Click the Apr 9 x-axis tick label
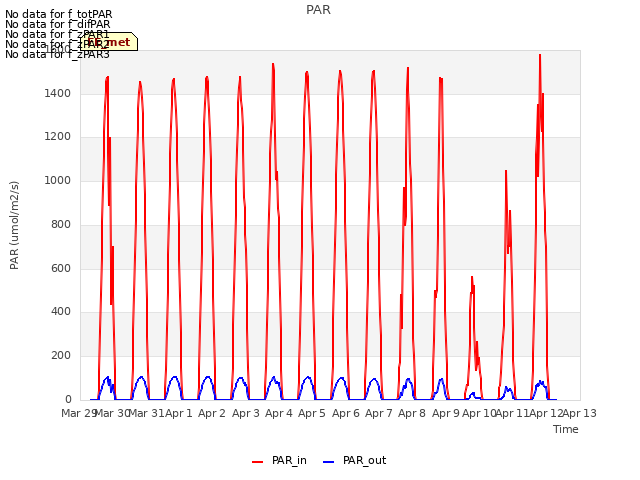 coord(446,413)
